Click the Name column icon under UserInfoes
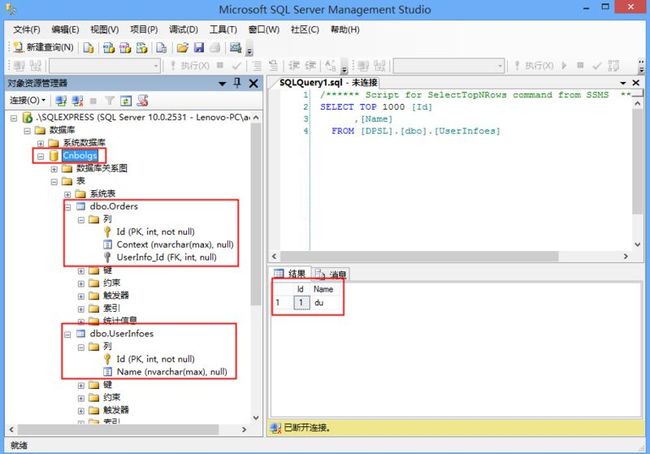The image size is (650, 454). 107,371
